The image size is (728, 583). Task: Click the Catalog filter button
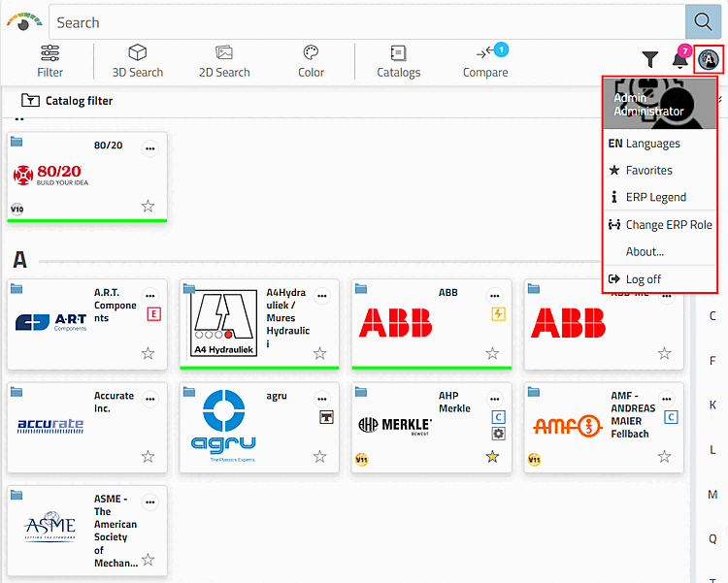pos(67,101)
